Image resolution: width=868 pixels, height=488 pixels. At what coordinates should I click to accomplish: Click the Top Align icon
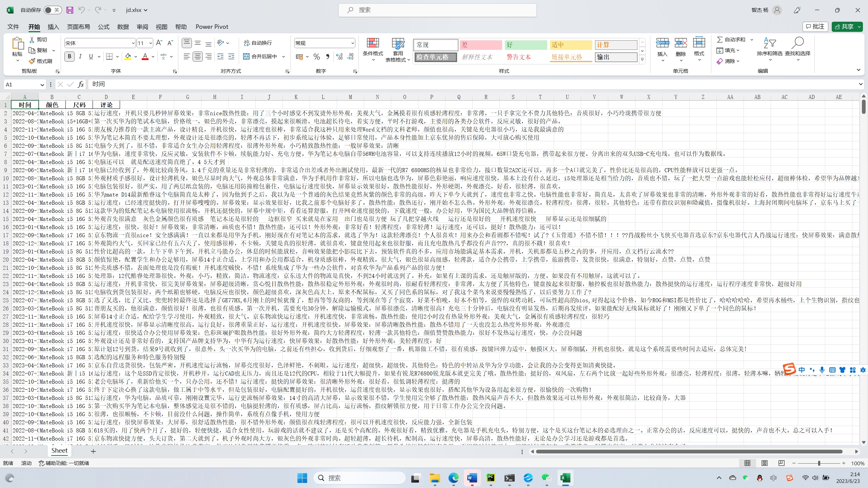(186, 43)
